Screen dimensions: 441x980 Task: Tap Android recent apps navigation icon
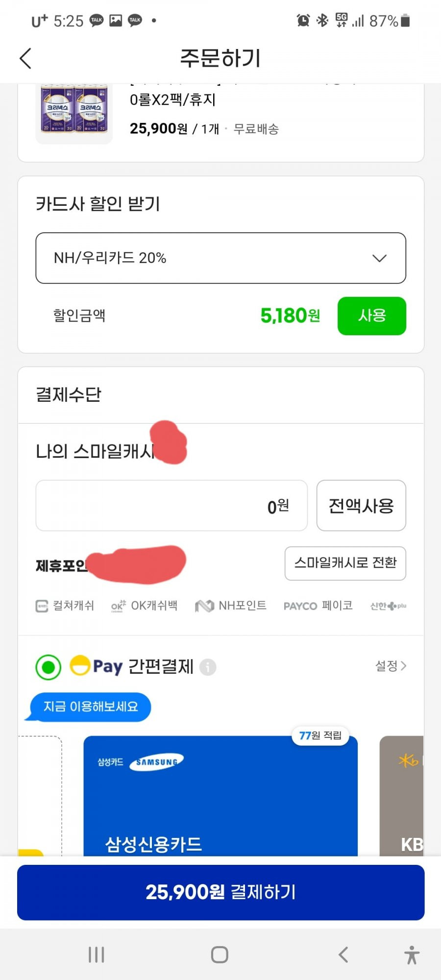97,955
